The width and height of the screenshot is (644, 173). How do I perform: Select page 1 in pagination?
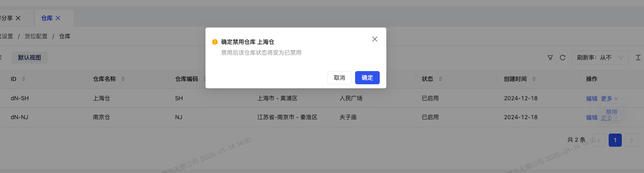coord(615,140)
